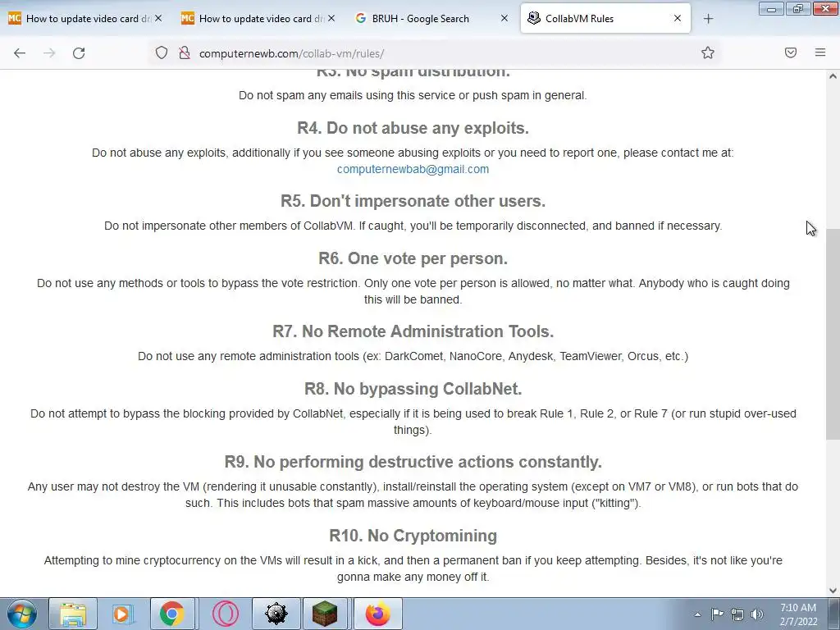Click the scrollbar up arrow
The width and height of the screenshot is (840, 630).
point(833,76)
